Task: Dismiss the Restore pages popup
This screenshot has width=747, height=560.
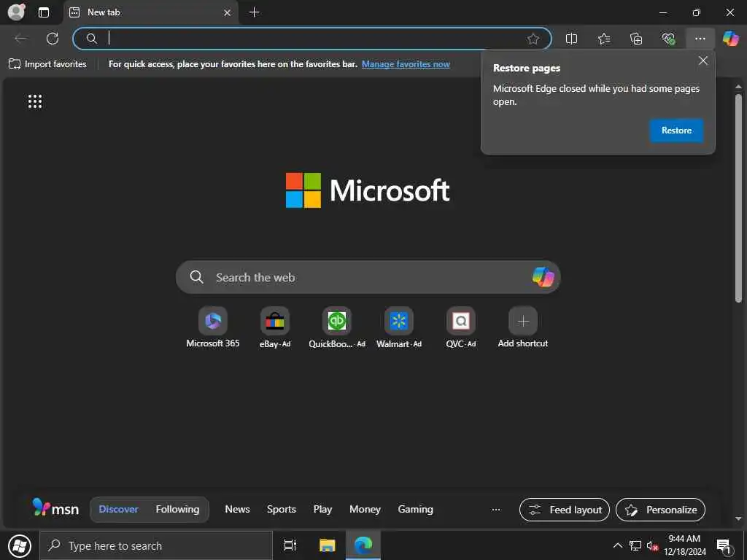Action: tap(703, 61)
